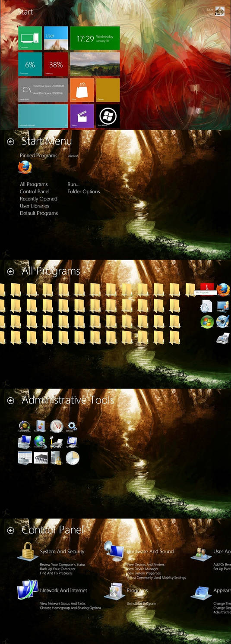Screen dimensions: 231x644
Task: Open System And Security category
Action: click(62, 552)
